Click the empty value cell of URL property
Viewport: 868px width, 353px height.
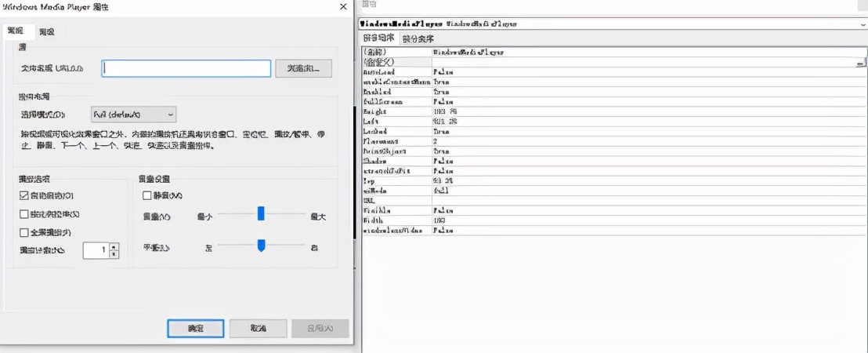[x=649, y=200]
